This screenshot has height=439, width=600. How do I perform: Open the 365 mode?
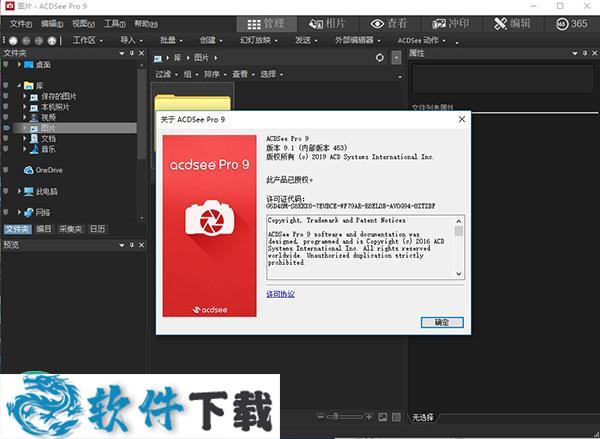[572, 24]
